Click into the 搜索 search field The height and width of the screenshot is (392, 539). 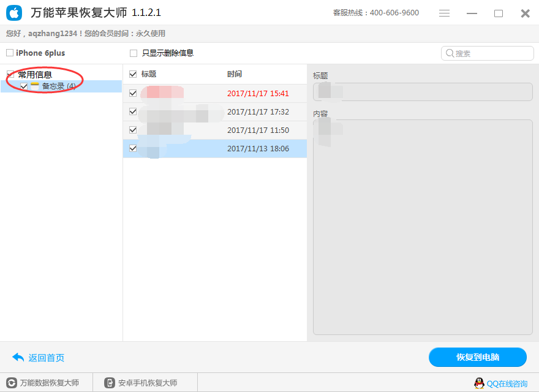tap(488, 53)
